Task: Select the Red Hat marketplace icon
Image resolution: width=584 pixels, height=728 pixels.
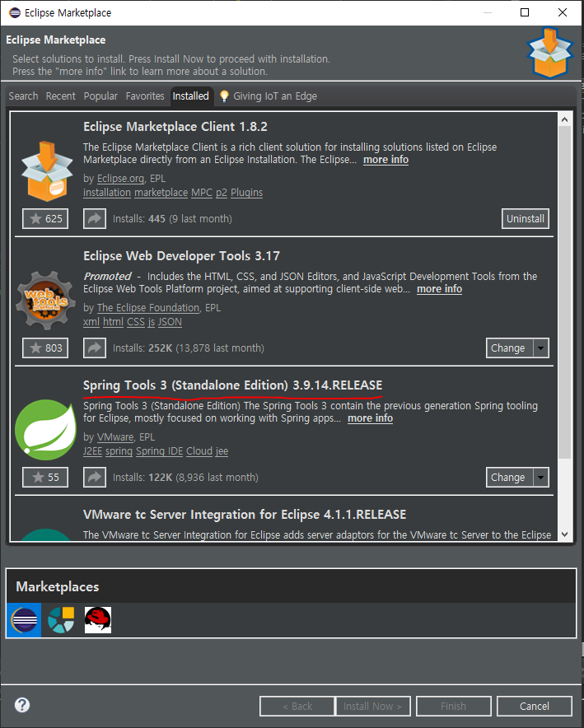Action: (x=98, y=620)
